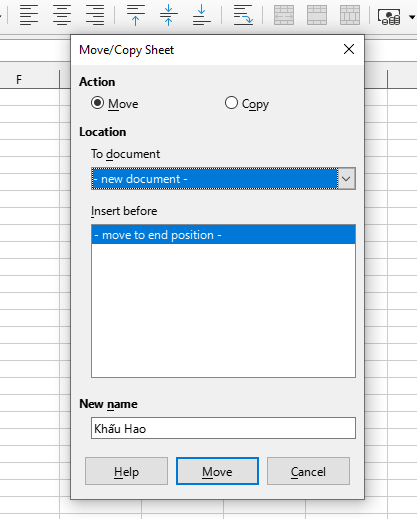
Task: Center cell content vertically
Action: click(169, 15)
